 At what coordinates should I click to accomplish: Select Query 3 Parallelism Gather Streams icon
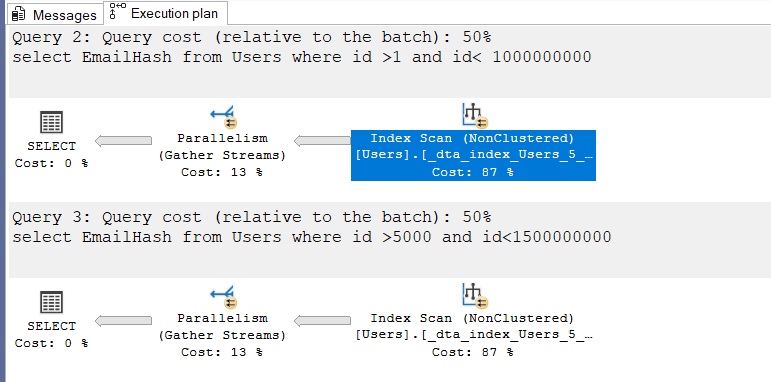[x=224, y=297]
